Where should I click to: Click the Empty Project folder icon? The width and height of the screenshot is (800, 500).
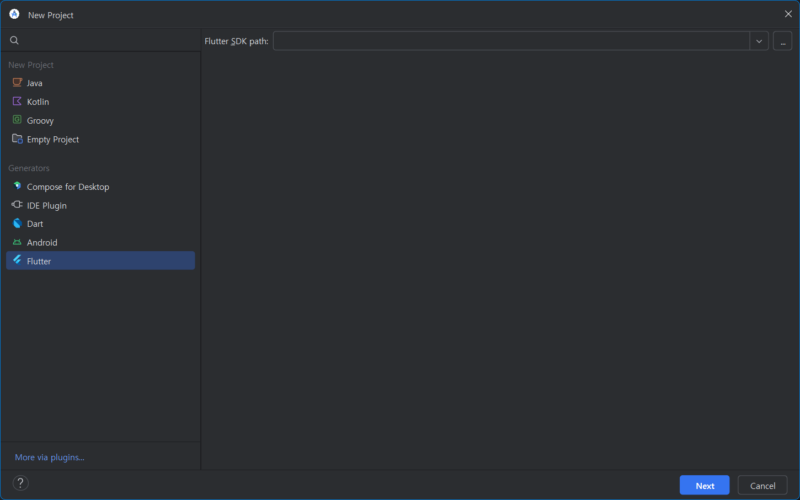coord(17,139)
